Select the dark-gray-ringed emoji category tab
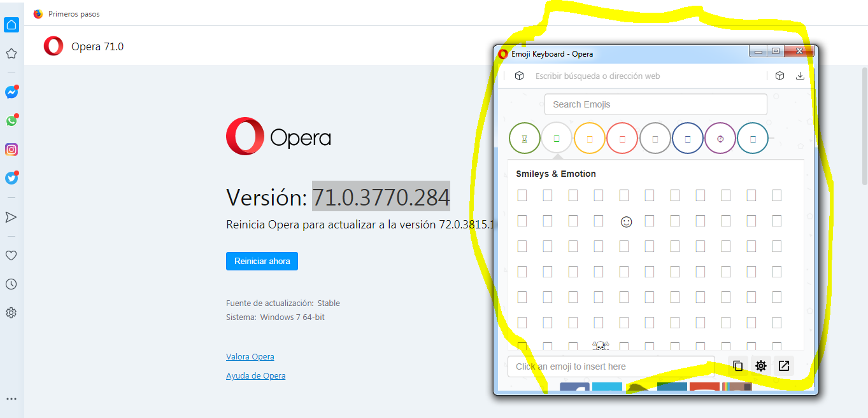The width and height of the screenshot is (868, 418). [x=655, y=138]
